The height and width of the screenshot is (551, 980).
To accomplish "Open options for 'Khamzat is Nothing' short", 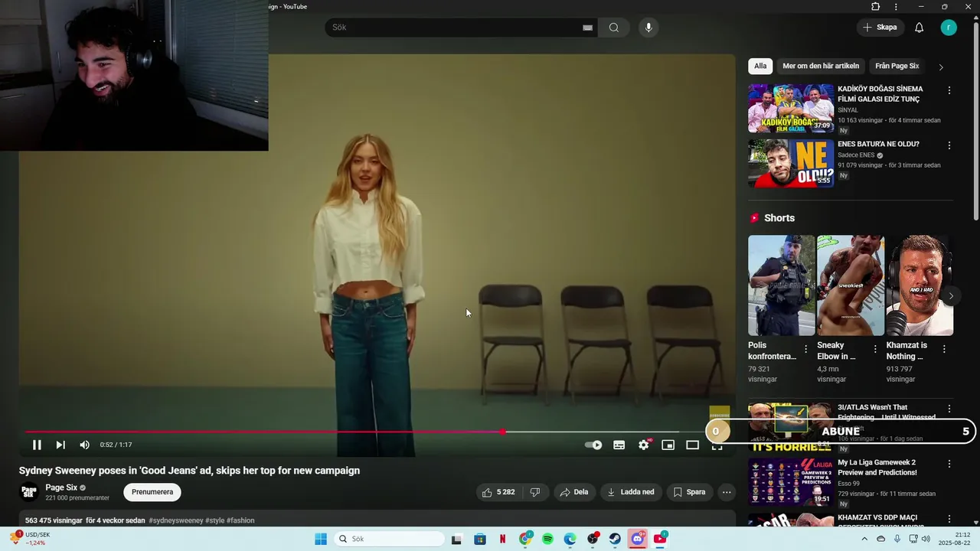I will click(944, 349).
